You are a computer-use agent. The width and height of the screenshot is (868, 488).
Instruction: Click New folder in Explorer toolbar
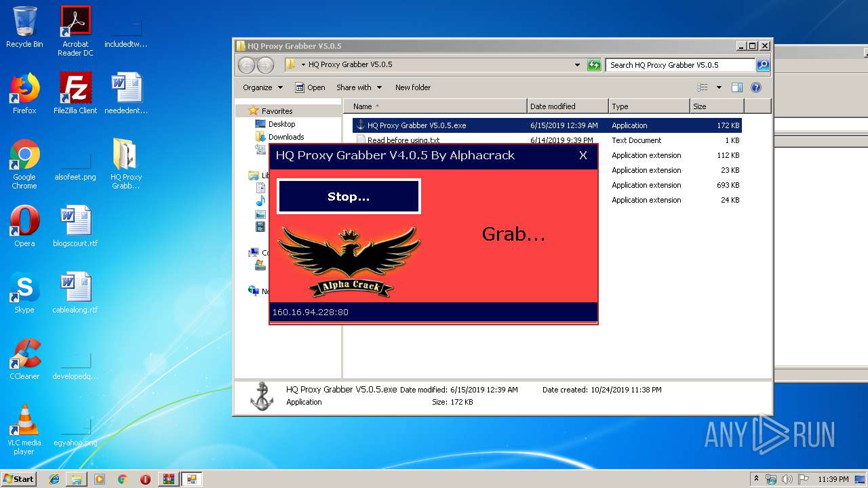(x=413, y=87)
